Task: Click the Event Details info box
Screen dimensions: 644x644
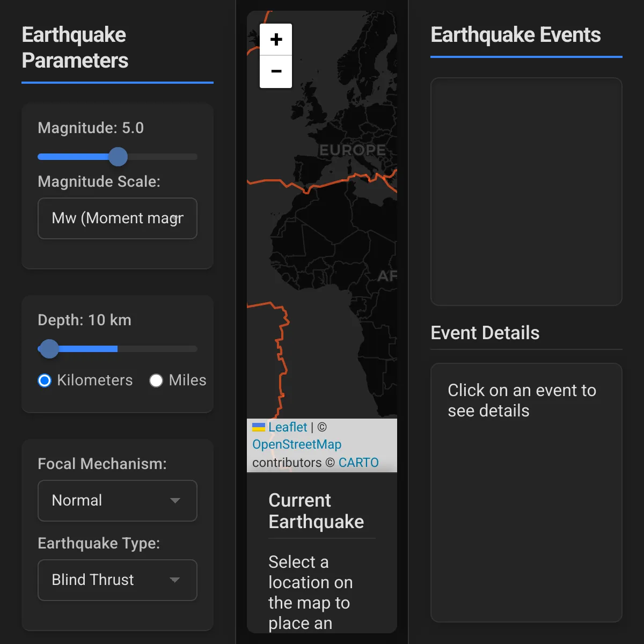Action: [526, 493]
